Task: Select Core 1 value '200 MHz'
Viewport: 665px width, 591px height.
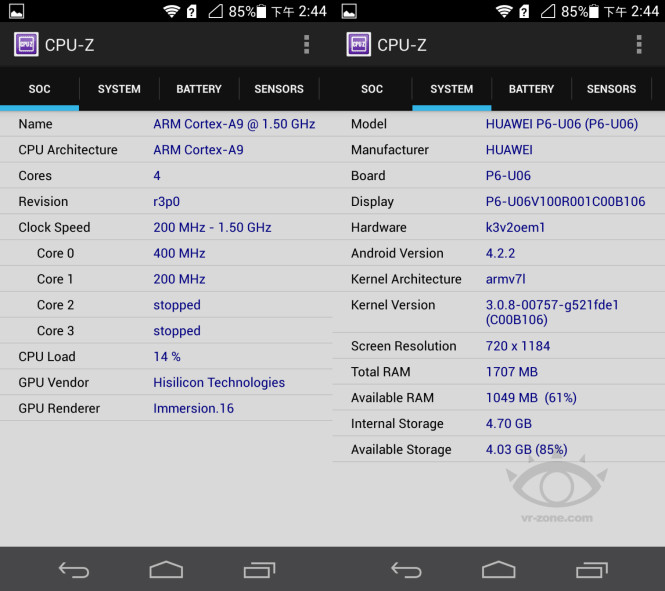Action: [x=179, y=279]
